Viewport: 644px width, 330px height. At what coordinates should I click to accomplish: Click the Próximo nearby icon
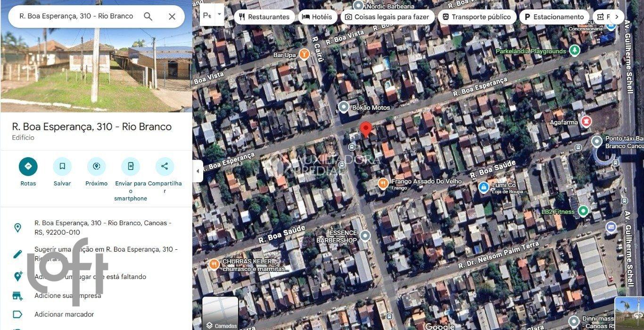pyautogui.click(x=97, y=167)
